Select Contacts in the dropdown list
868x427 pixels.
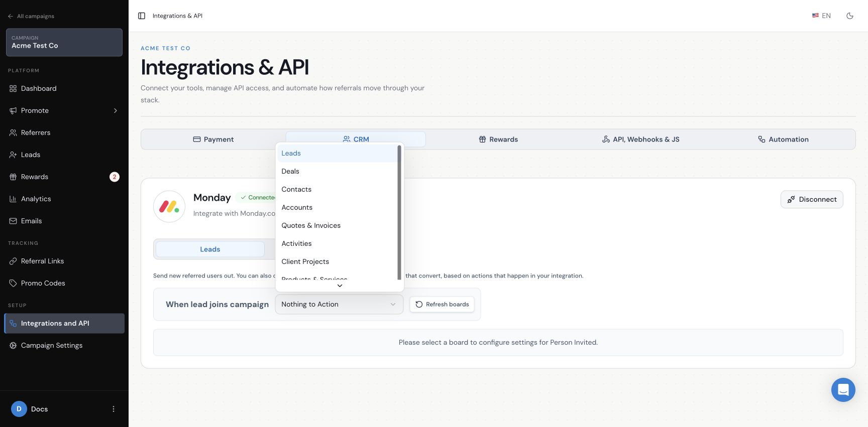pos(338,189)
